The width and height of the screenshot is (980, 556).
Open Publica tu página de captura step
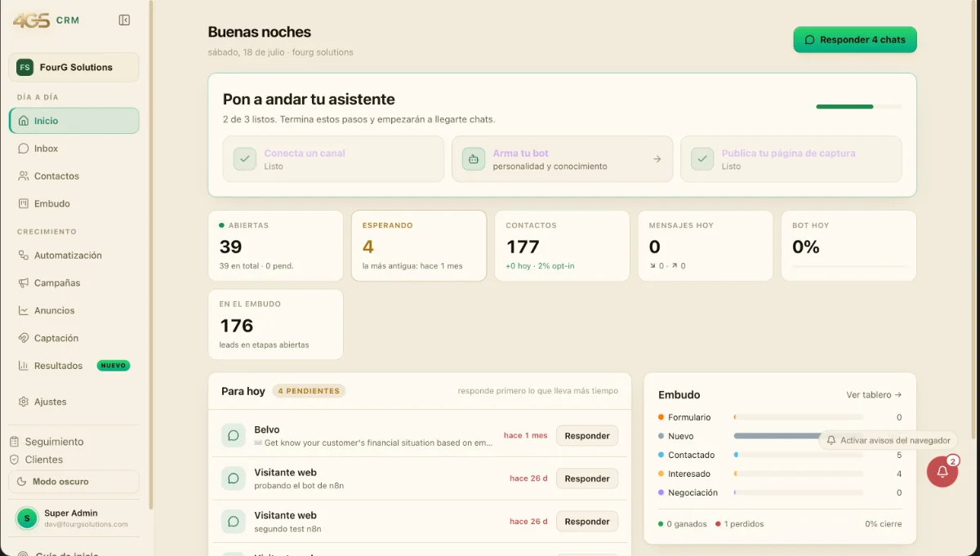coord(791,159)
